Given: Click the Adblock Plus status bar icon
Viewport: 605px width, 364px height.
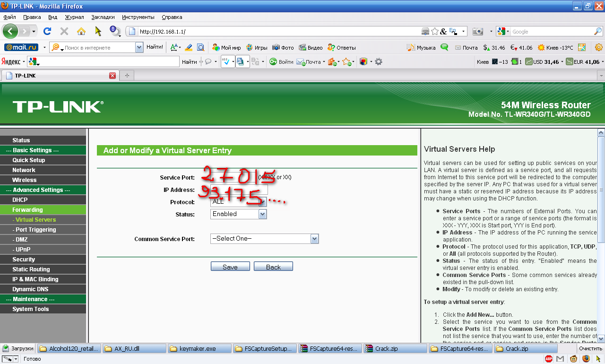Looking at the screenshot, I should point(549,359).
